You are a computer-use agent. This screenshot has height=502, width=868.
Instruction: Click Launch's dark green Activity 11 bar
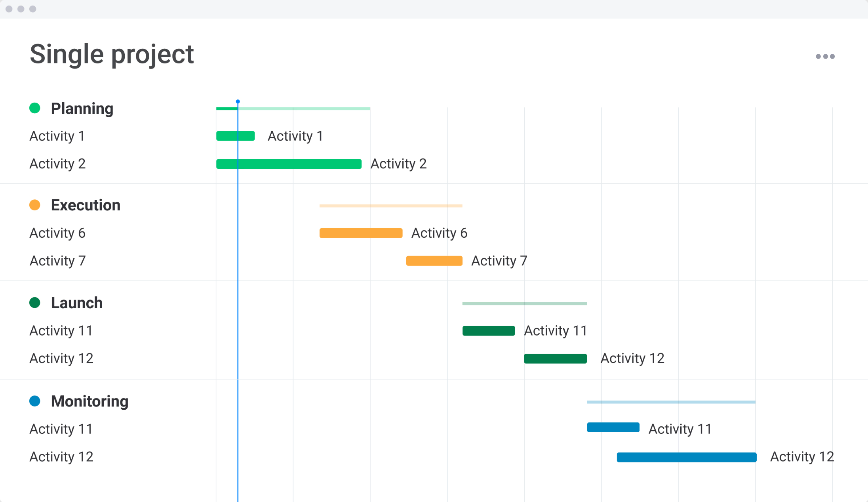click(x=488, y=330)
